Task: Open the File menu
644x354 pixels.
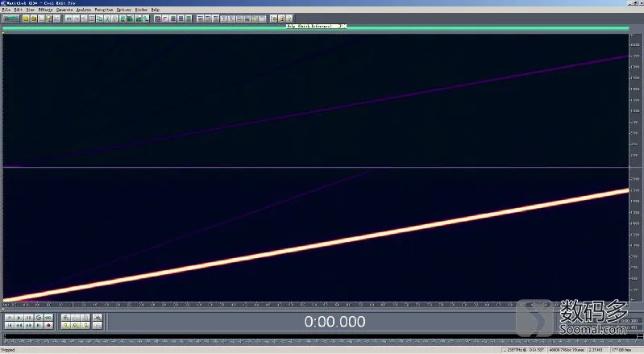Action: click(6, 10)
